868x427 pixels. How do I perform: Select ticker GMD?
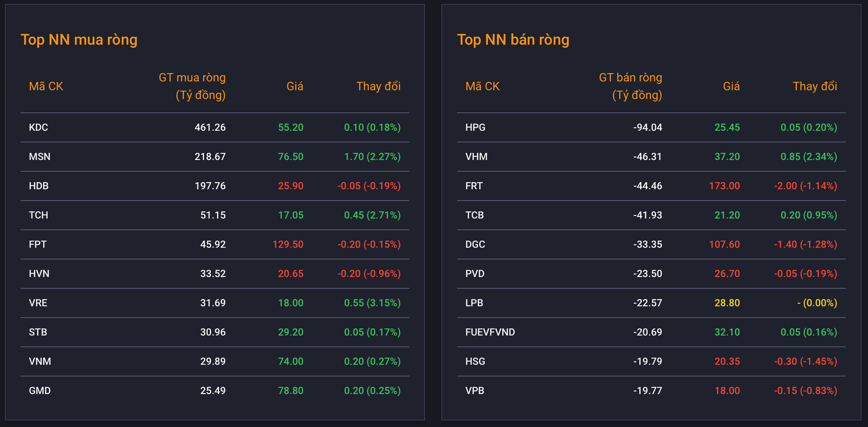click(x=40, y=390)
